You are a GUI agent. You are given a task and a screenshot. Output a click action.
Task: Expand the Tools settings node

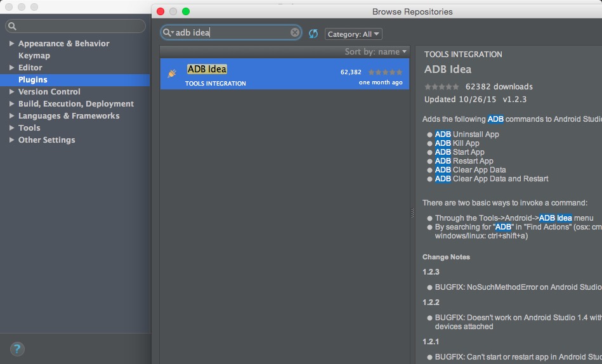(11, 128)
